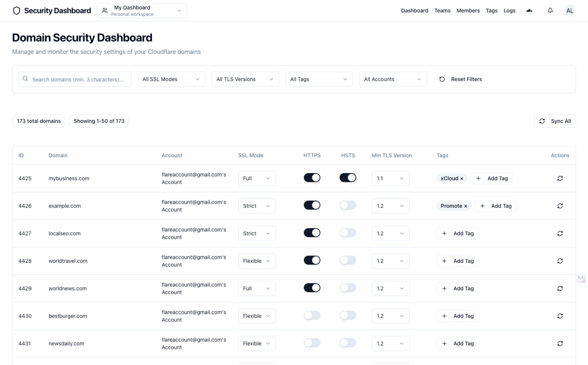
Task: Open the Min TLS Version dropdown for worldnews.com
Action: click(x=390, y=289)
